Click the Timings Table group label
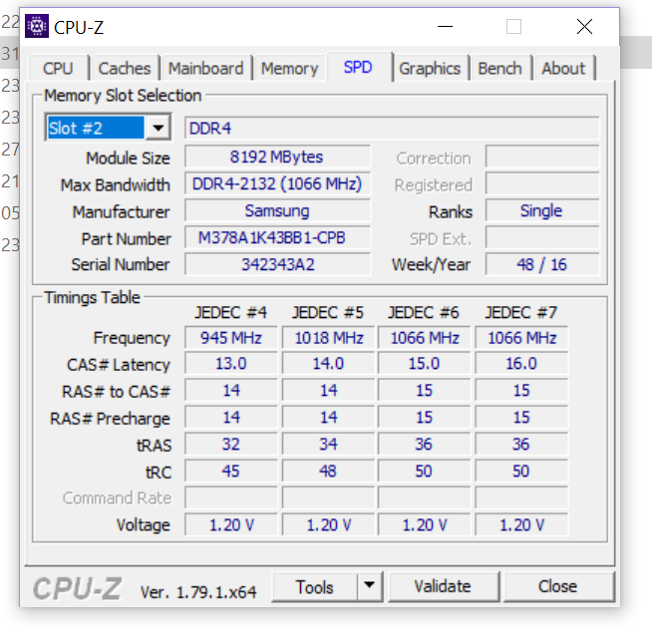The height and width of the screenshot is (644, 652). point(93,298)
